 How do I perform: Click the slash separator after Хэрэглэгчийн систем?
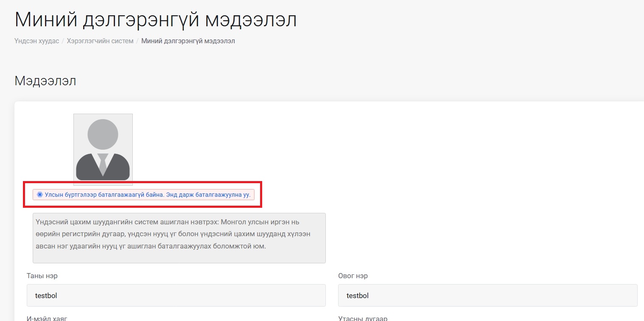(x=137, y=41)
